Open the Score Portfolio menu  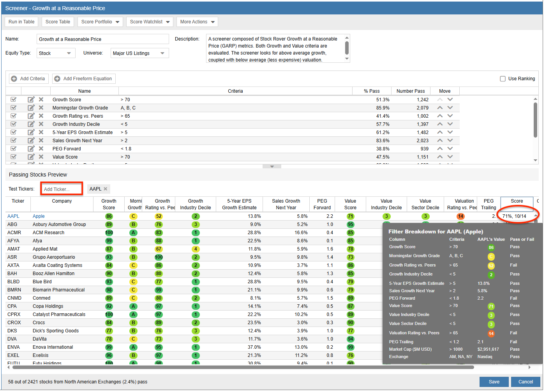tap(100, 22)
